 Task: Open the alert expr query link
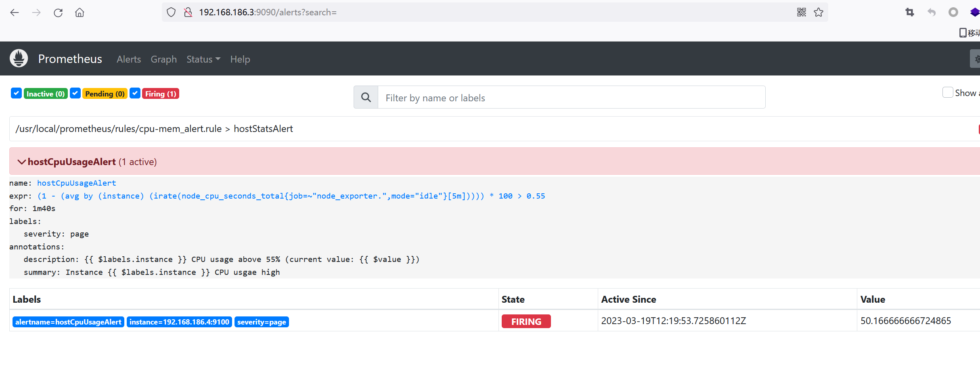[x=291, y=196]
